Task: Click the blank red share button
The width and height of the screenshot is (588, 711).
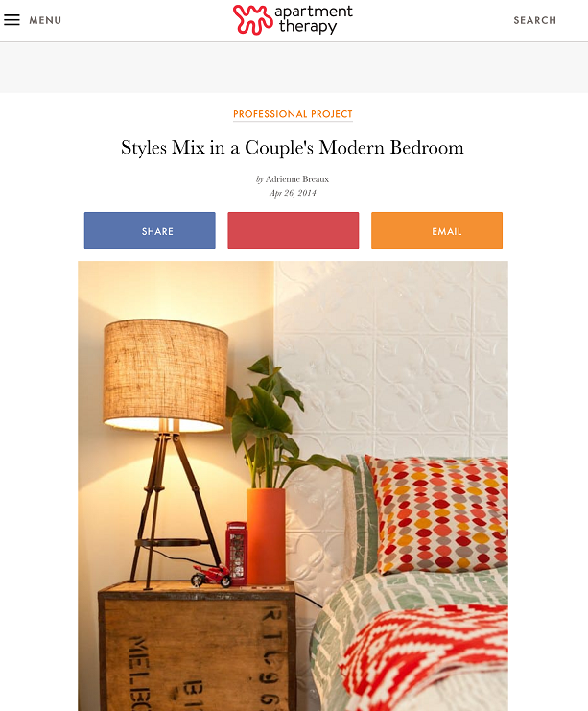Action: click(x=294, y=230)
